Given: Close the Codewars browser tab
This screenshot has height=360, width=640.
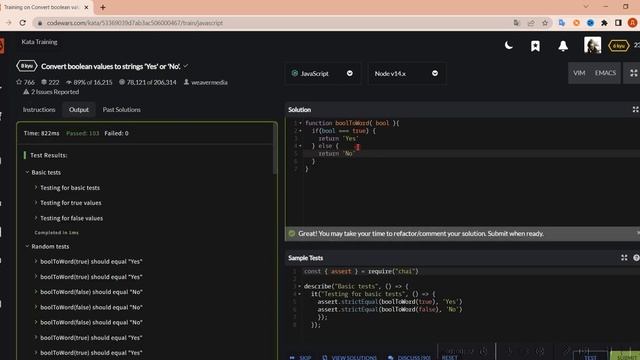Looking at the screenshot, I should point(87,7).
